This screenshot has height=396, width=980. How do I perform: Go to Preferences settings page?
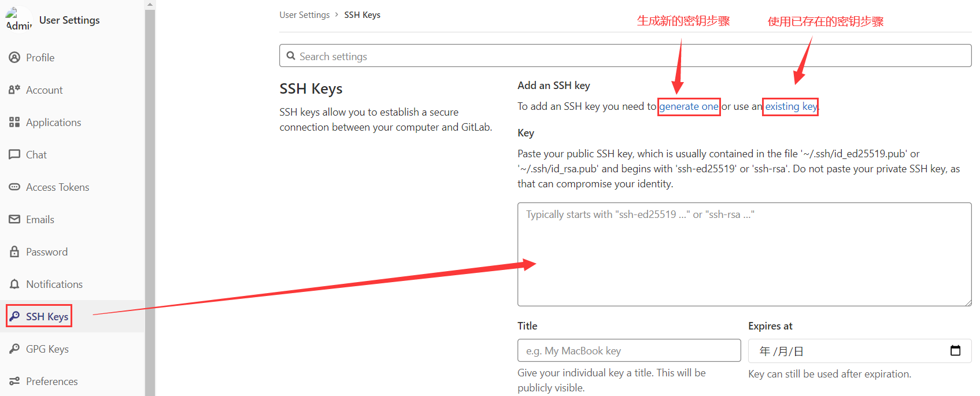[x=51, y=381]
